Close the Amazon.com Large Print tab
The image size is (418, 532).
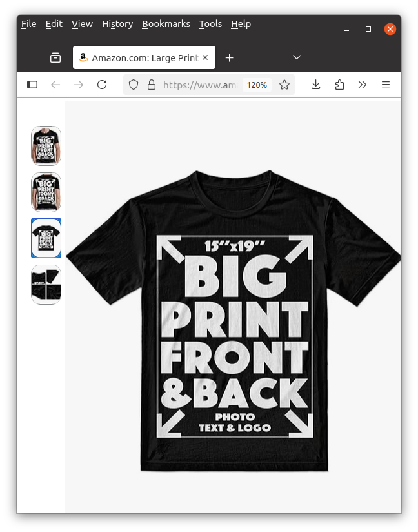tap(205, 57)
